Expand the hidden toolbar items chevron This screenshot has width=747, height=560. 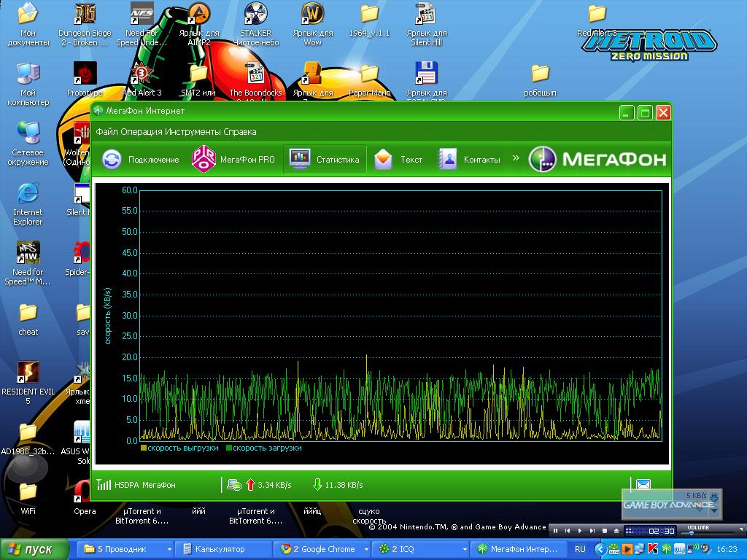click(x=516, y=157)
